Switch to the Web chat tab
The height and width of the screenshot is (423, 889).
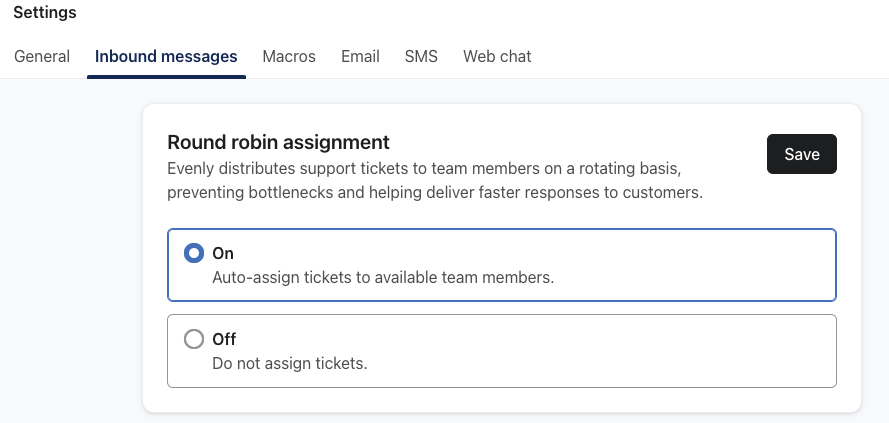click(x=497, y=56)
